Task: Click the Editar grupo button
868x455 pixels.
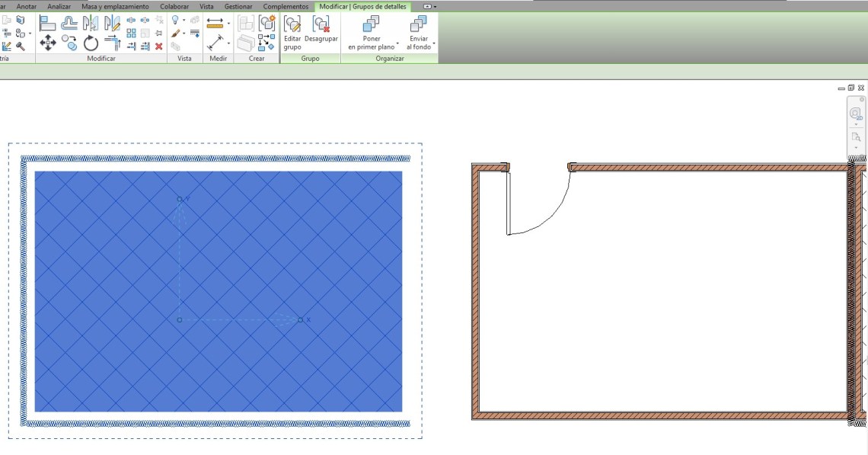Action: coord(292,32)
